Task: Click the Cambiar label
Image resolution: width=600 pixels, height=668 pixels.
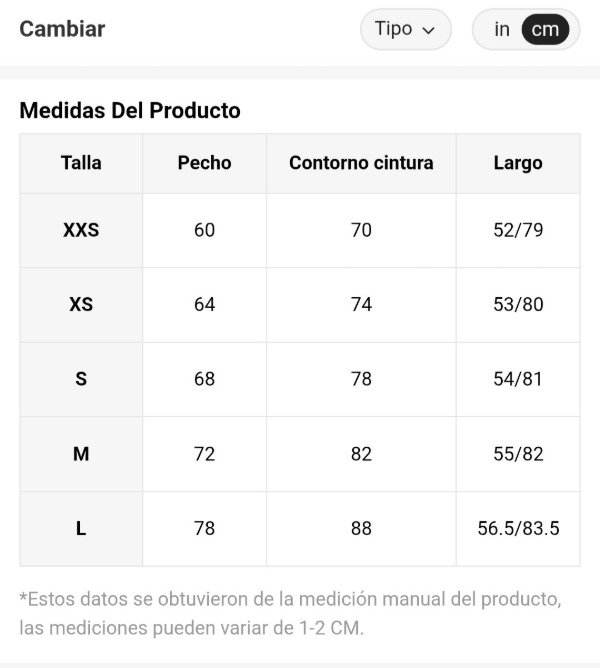Action: (x=62, y=28)
